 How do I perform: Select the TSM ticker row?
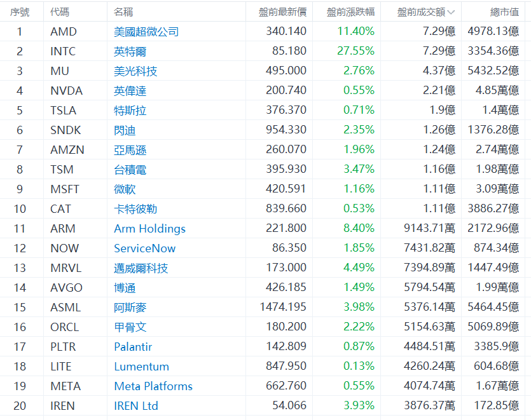click(266, 169)
